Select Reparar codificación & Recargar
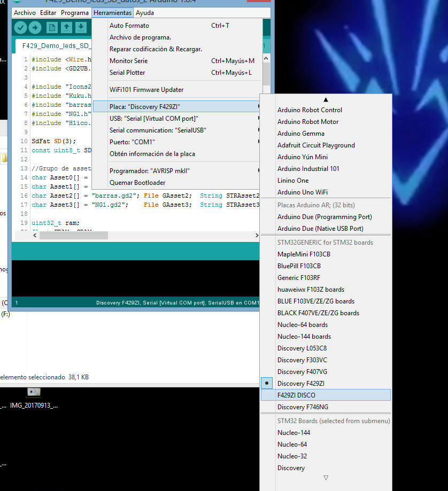Viewport: 448px width, 491px height. click(177, 49)
